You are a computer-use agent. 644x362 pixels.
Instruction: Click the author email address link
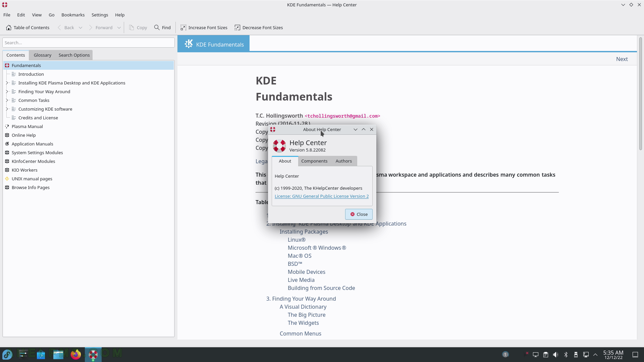(342, 116)
